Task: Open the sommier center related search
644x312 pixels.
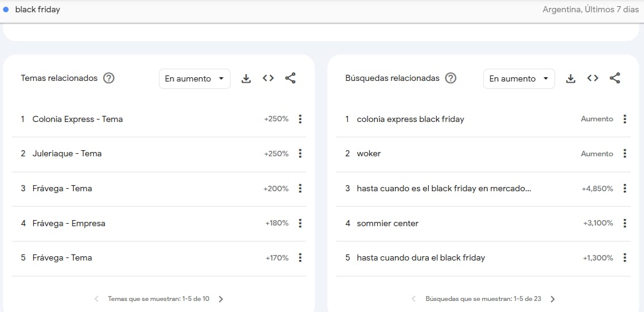Action: coord(388,223)
